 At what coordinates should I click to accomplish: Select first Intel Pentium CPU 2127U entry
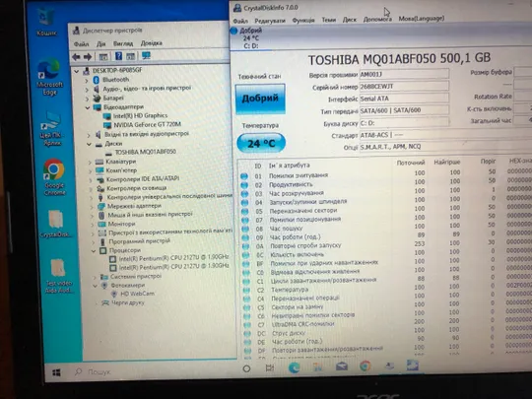pos(173,258)
